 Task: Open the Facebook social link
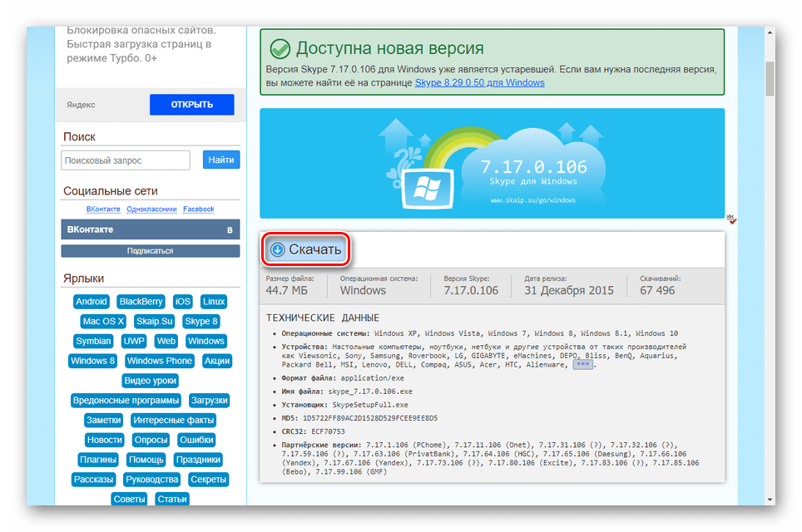(x=199, y=209)
